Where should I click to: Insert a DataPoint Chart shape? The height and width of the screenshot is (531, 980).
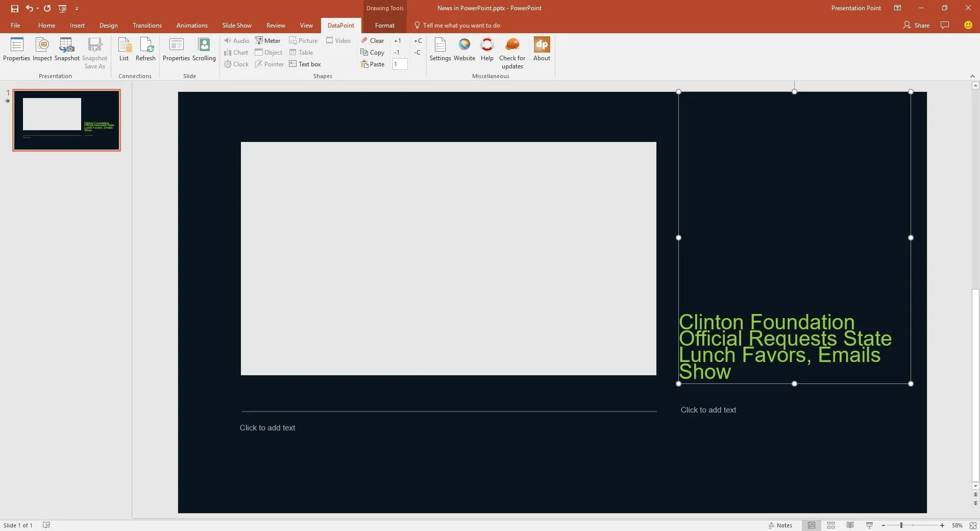236,52
